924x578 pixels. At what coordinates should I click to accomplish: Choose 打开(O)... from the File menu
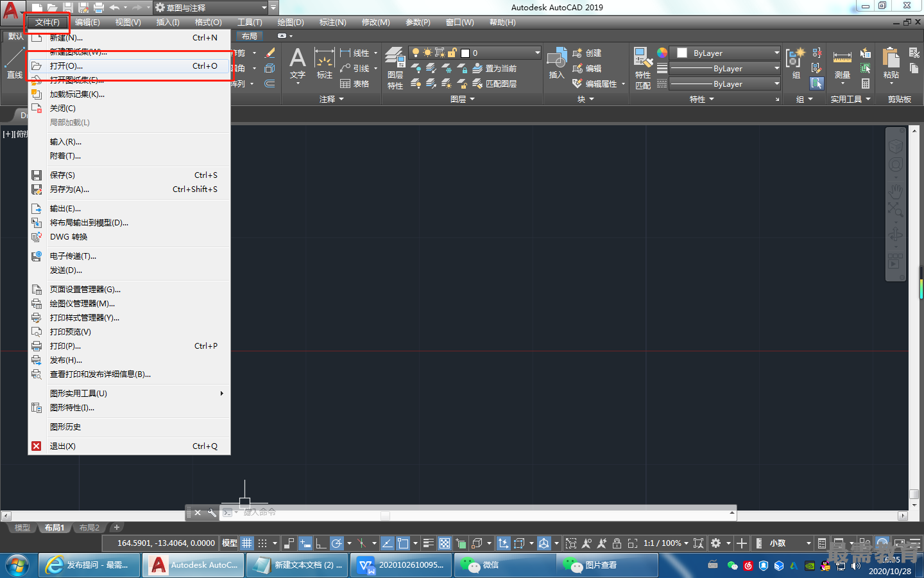click(x=130, y=66)
